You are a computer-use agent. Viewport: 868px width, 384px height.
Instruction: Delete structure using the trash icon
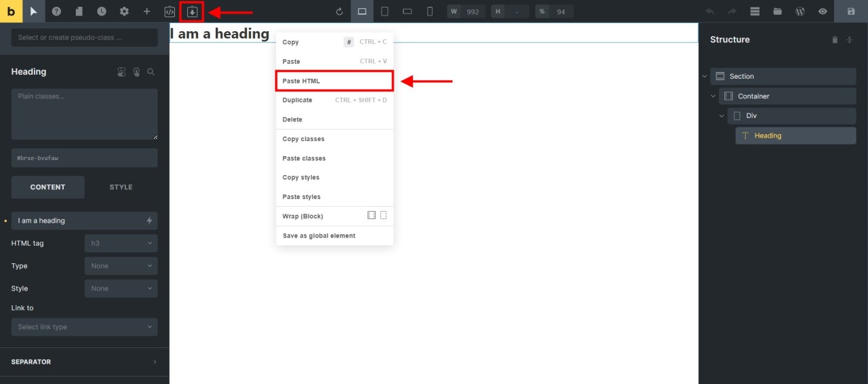click(x=835, y=40)
